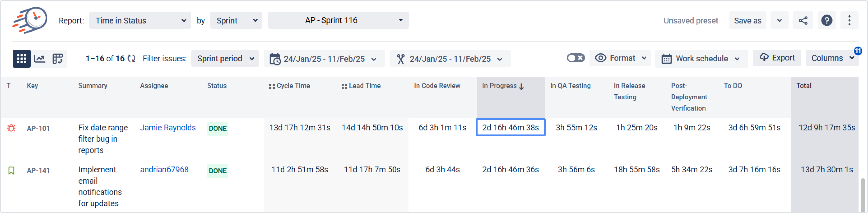Viewport: 868px width, 213px height.
Task: Open the three-dot more options menu
Action: (849, 21)
